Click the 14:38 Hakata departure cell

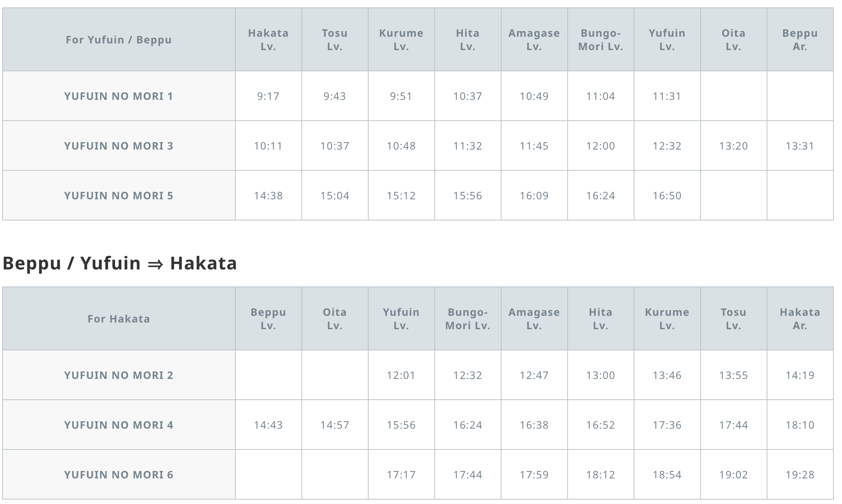point(268,196)
